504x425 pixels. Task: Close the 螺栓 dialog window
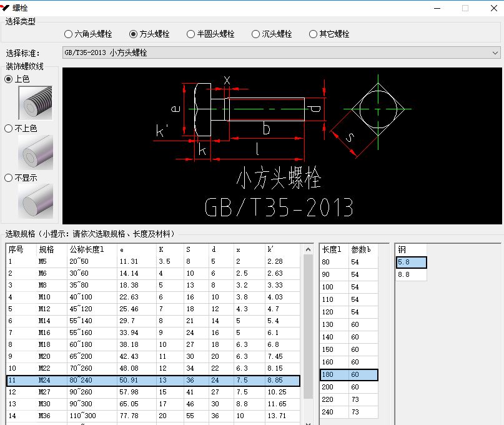[x=494, y=8]
